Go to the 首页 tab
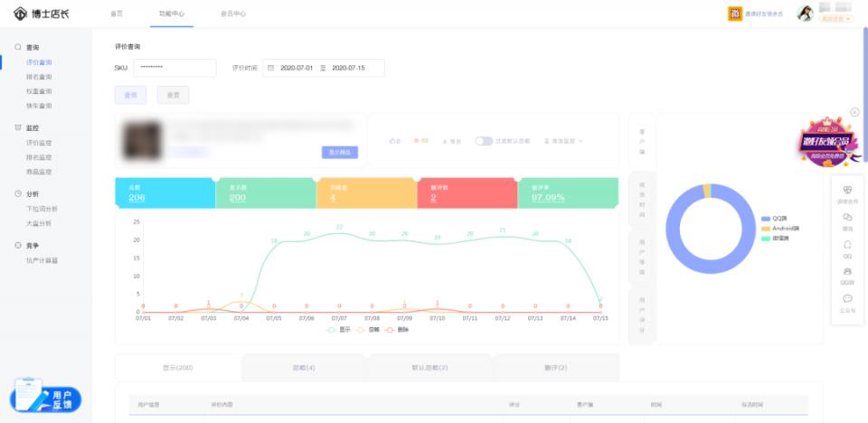 pyautogui.click(x=117, y=14)
